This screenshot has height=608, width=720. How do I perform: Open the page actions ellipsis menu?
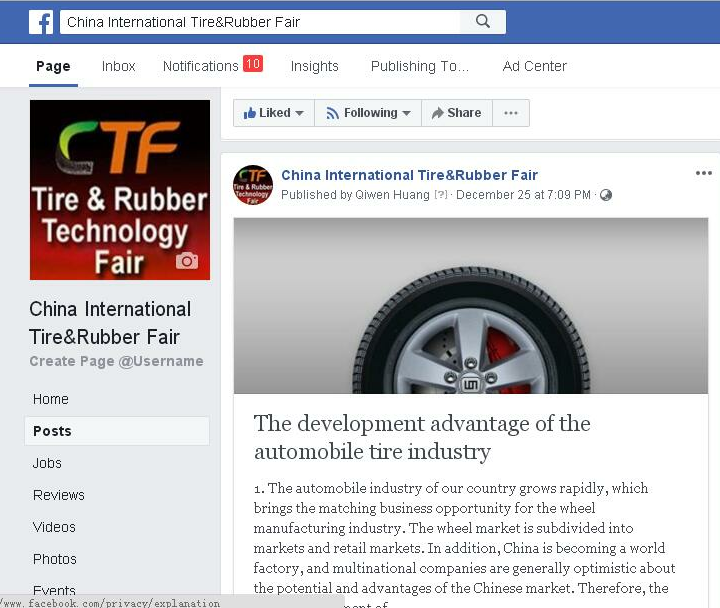click(x=511, y=113)
